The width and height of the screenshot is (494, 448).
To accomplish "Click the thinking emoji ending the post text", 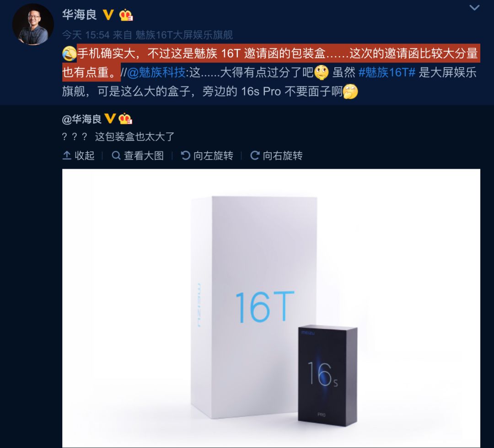I will 350,91.
